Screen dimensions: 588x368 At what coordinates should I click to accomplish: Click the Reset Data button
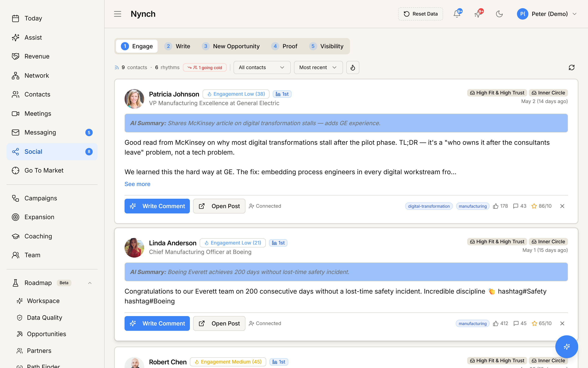(420, 14)
